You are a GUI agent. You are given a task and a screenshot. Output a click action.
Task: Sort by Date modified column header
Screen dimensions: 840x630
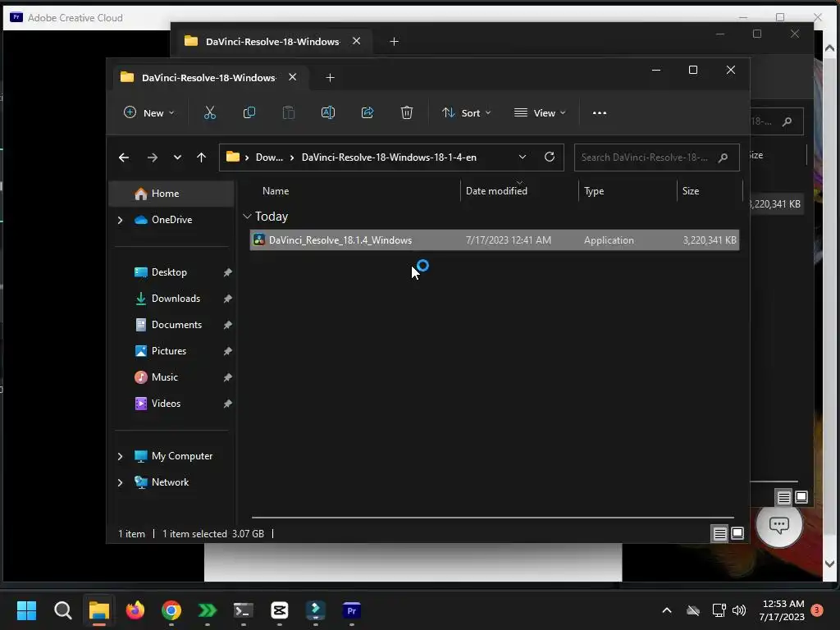coord(496,191)
